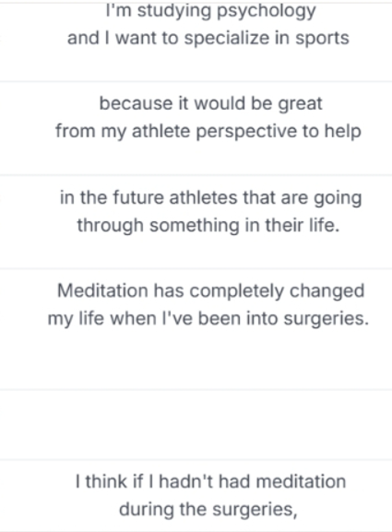Select the "I'm studying psychology" subtitle line
This screenshot has width=392, height=532.
tap(211, 11)
